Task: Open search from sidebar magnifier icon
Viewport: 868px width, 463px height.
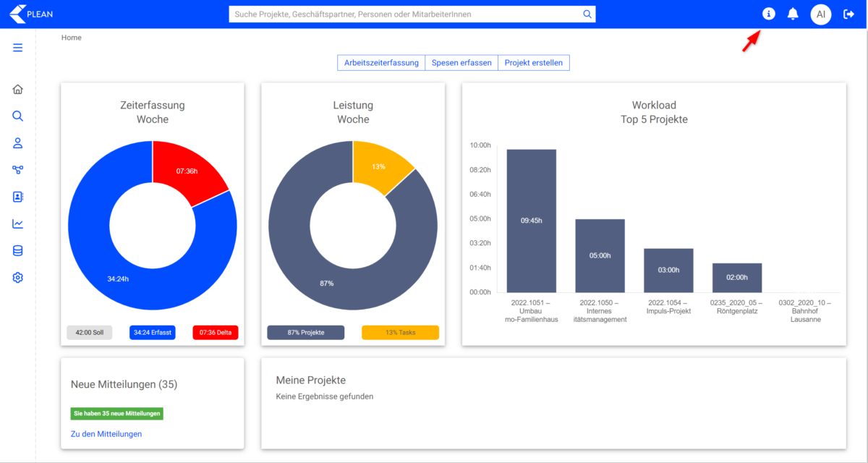Action: 18,116
